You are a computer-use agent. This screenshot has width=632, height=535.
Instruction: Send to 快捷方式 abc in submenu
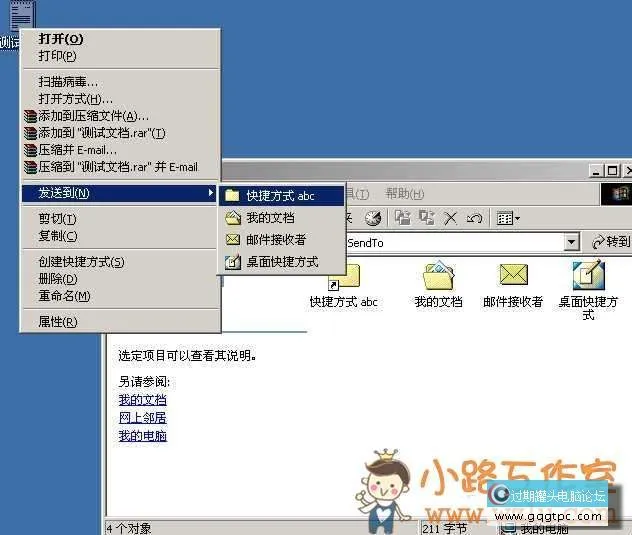click(282, 196)
